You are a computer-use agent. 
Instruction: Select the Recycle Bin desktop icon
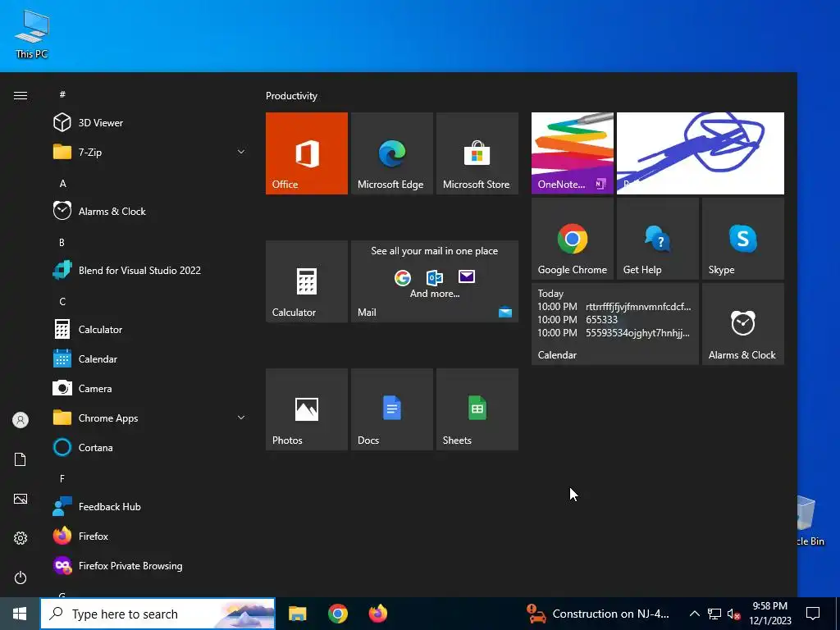pos(810,521)
